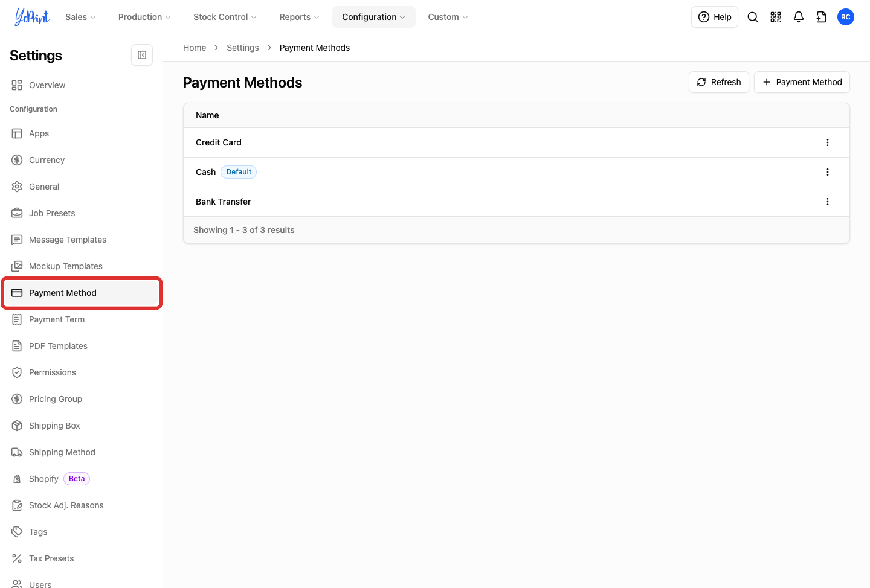This screenshot has width=870, height=588.
Task: Click the Beta badge next to Shopify
Action: coord(77,479)
